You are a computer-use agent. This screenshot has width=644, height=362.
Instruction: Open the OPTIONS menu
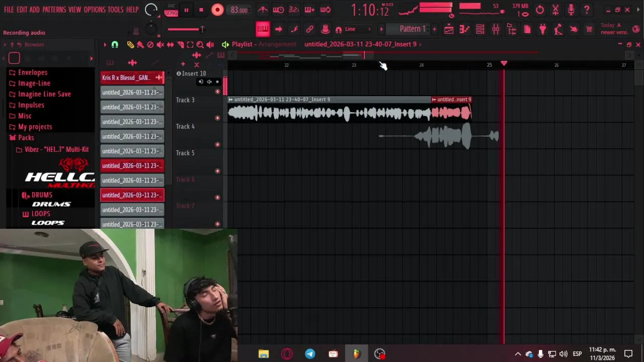(95, 10)
